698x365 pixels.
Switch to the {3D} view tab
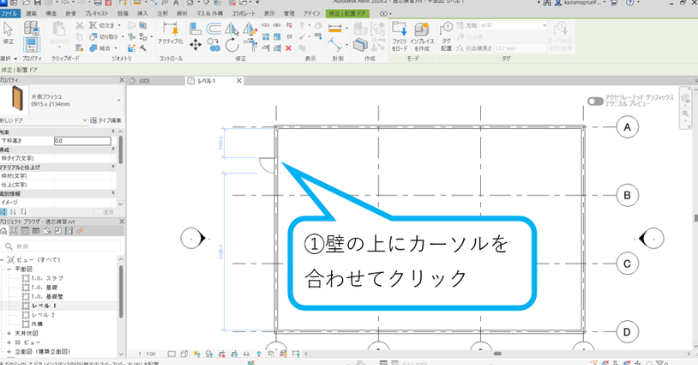click(144, 81)
